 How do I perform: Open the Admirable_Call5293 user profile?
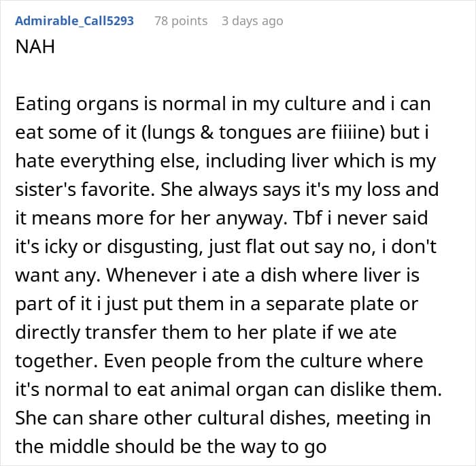[x=74, y=21]
